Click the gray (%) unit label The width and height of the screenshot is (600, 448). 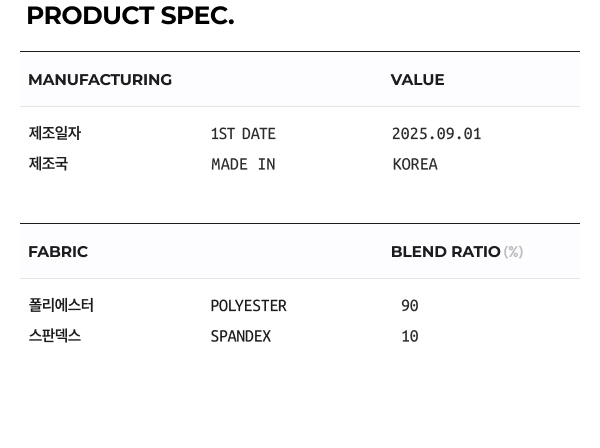tap(513, 252)
